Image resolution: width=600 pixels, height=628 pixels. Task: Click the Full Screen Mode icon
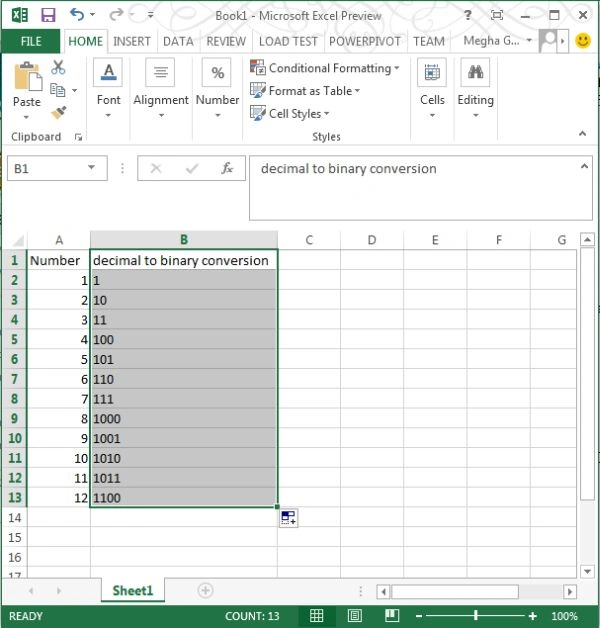click(497, 15)
